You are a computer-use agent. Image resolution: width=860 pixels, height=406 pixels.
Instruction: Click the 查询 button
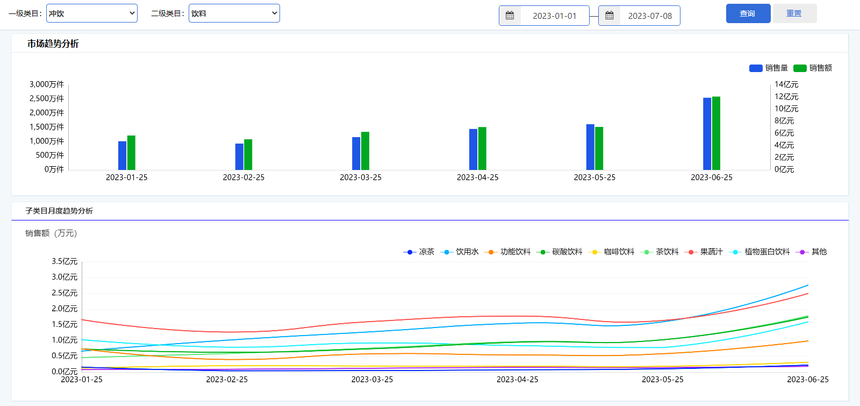[748, 14]
